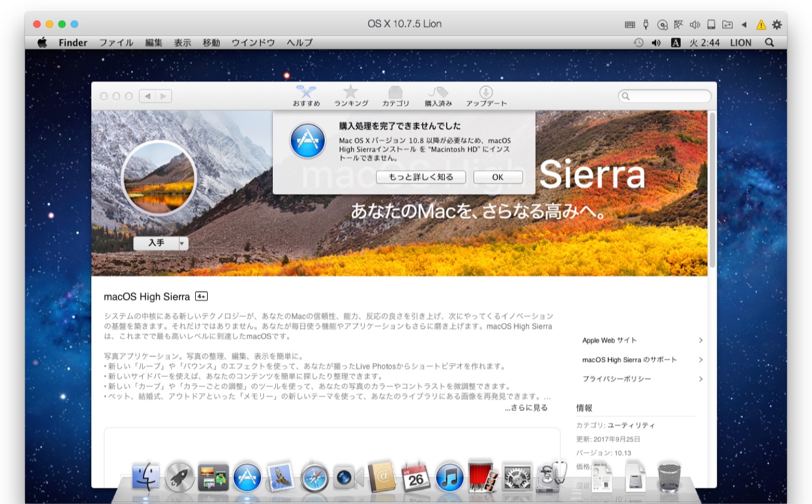Expand the 入手 button dropdown arrow
Screen dimensions: 812x504
[x=183, y=243]
